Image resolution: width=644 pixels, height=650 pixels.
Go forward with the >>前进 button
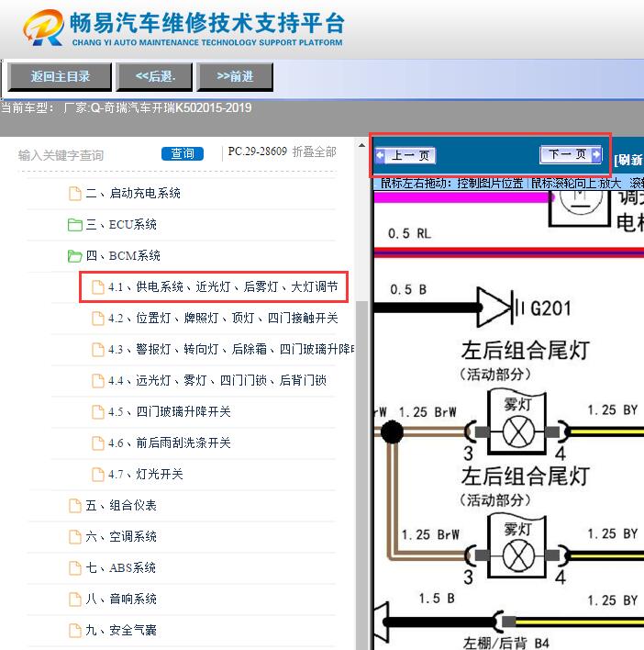pos(235,77)
